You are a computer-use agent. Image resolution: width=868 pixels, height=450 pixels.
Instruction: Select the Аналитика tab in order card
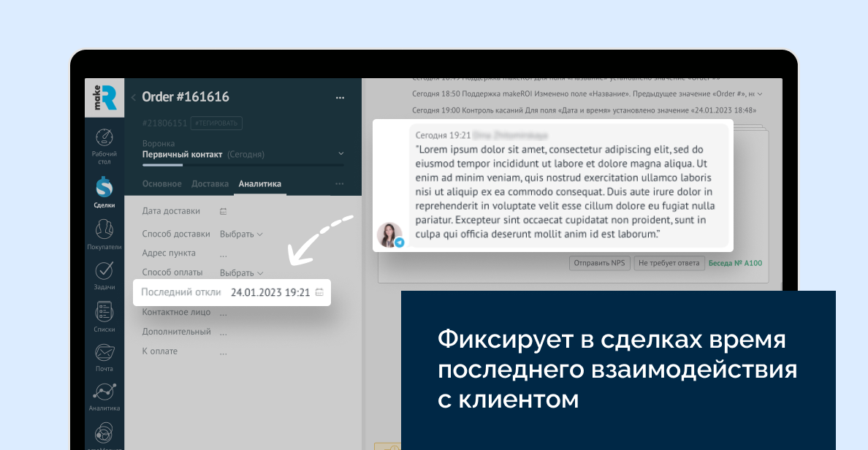click(x=259, y=184)
